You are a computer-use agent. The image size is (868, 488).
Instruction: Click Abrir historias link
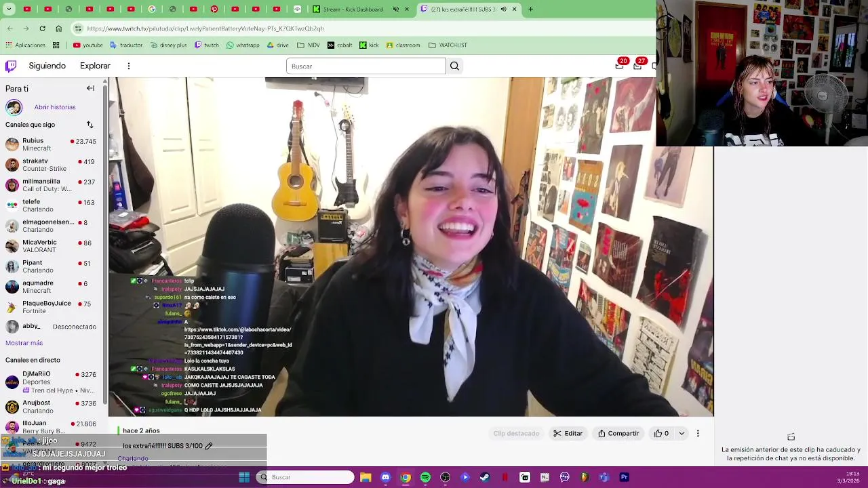pos(55,107)
